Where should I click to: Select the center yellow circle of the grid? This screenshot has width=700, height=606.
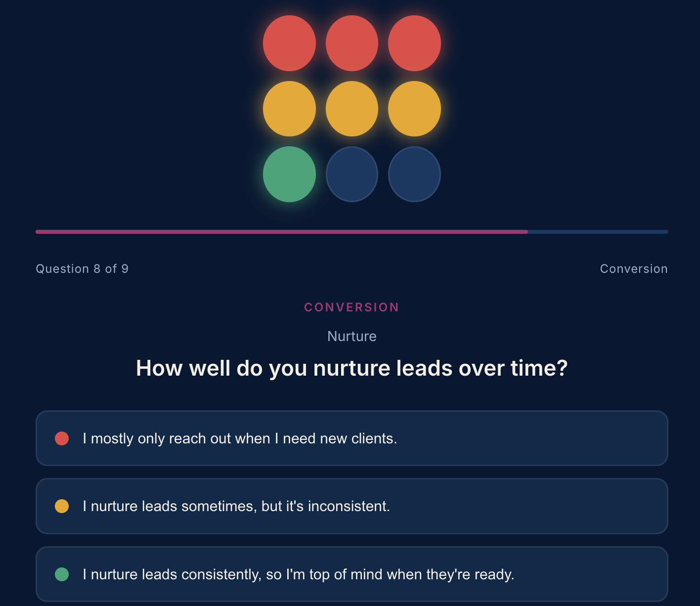coord(352,109)
